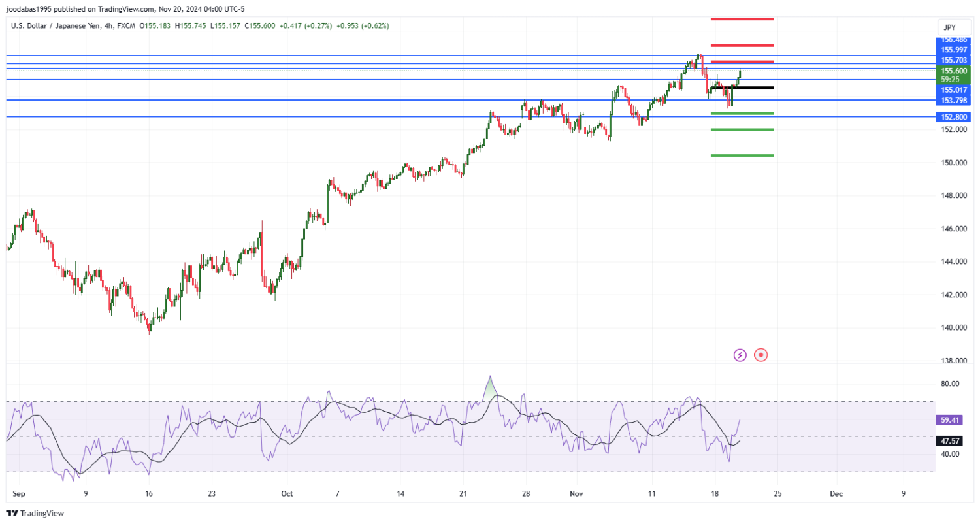Click the 142.000 price axis value
Image resolution: width=980 pixels, height=524 pixels.
(x=954, y=295)
